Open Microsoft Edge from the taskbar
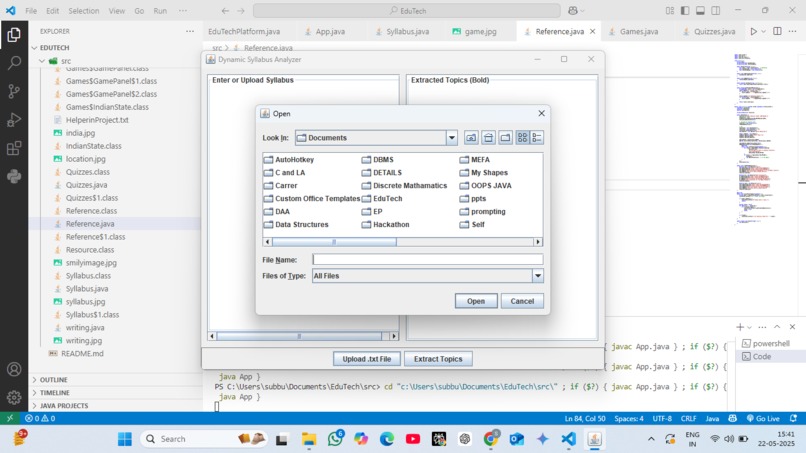 pos(387,439)
